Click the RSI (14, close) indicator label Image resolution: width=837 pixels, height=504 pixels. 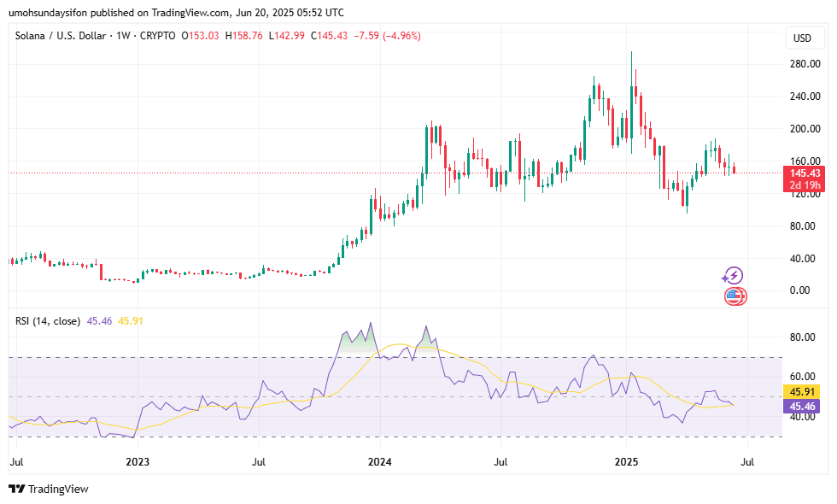pos(48,321)
